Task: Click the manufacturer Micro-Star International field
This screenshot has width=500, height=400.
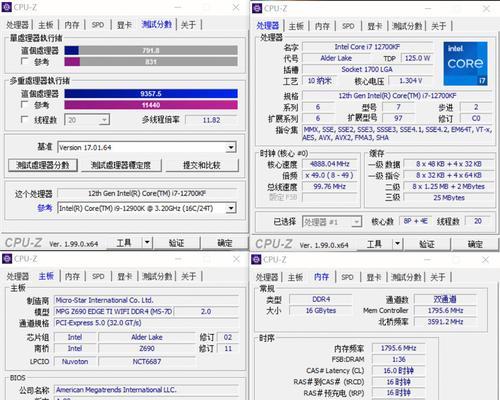Action: click(146, 300)
